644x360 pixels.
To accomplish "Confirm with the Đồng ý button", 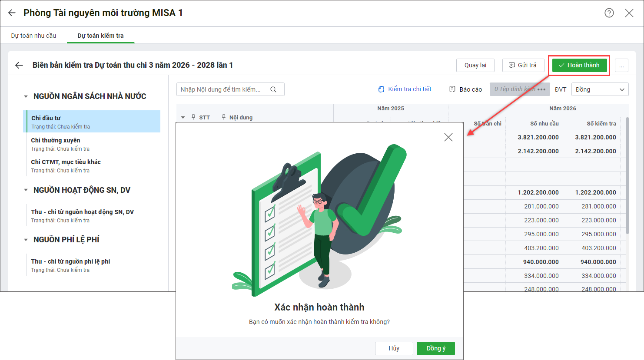I will click(435, 348).
